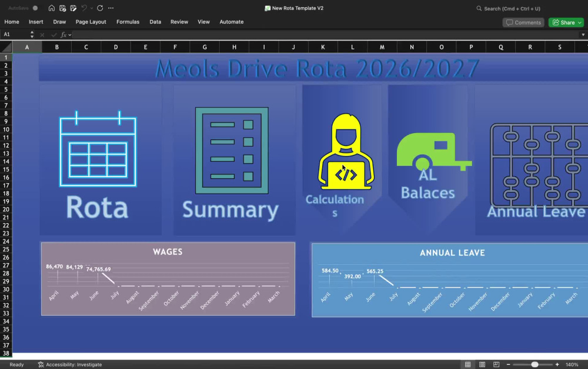588x369 pixels.
Task: Click the Enter checkmark icon in the formula bar
Action: click(x=54, y=35)
